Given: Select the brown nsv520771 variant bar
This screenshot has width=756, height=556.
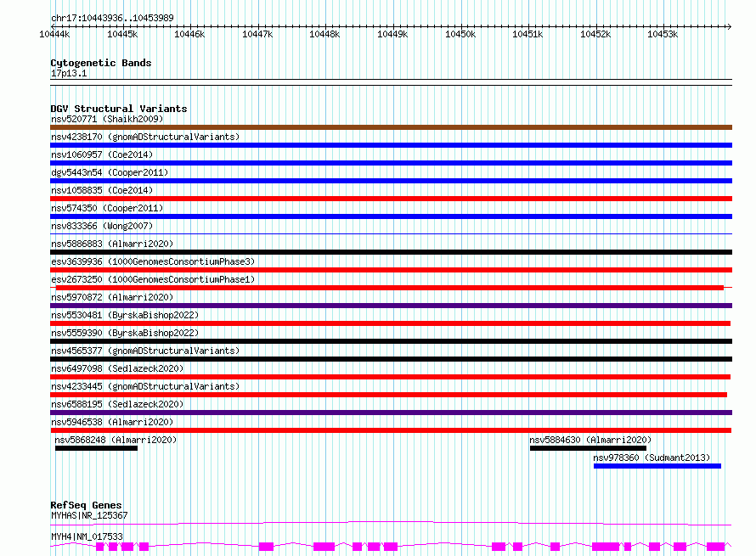Looking at the screenshot, I should pos(391,127).
